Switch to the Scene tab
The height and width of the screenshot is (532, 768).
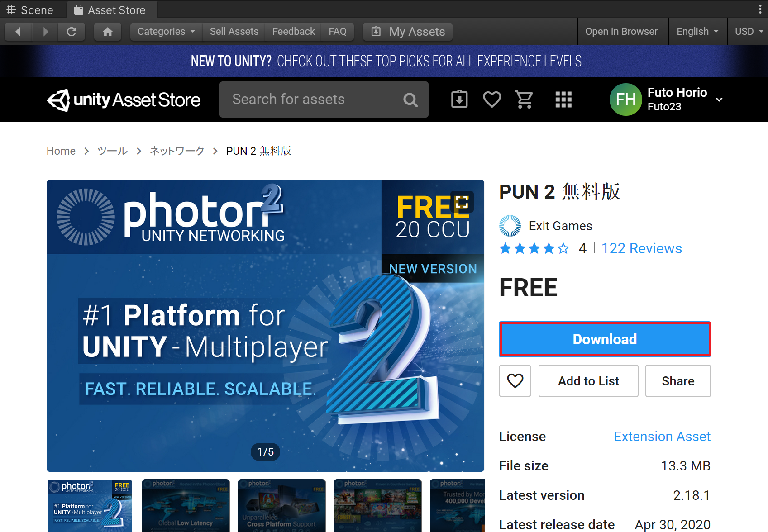coord(30,10)
